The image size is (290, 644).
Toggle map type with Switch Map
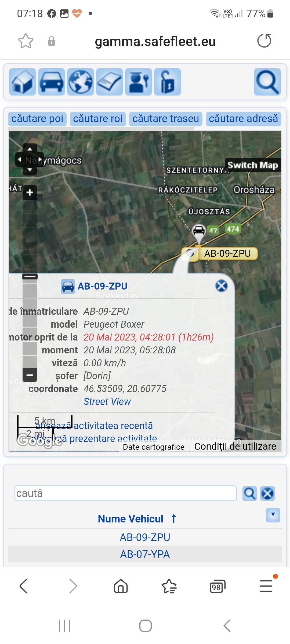click(253, 165)
